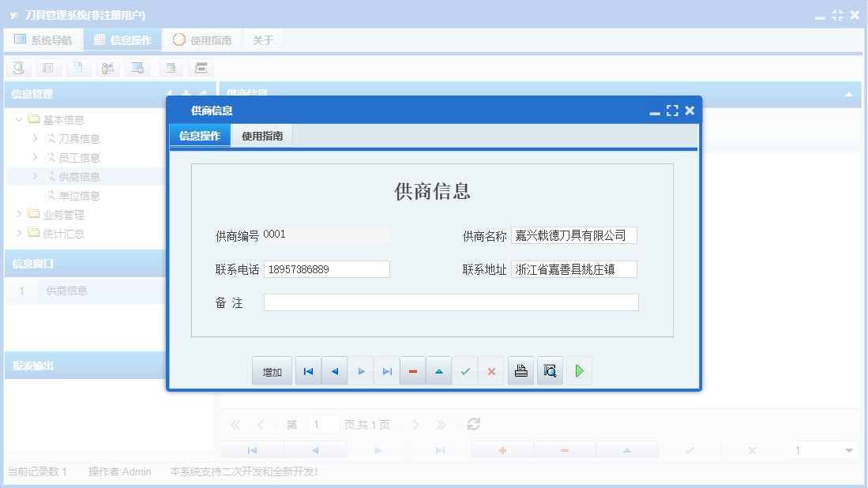Open print preview for supplier info
This screenshot has width=868, height=488.
(549, 370)
